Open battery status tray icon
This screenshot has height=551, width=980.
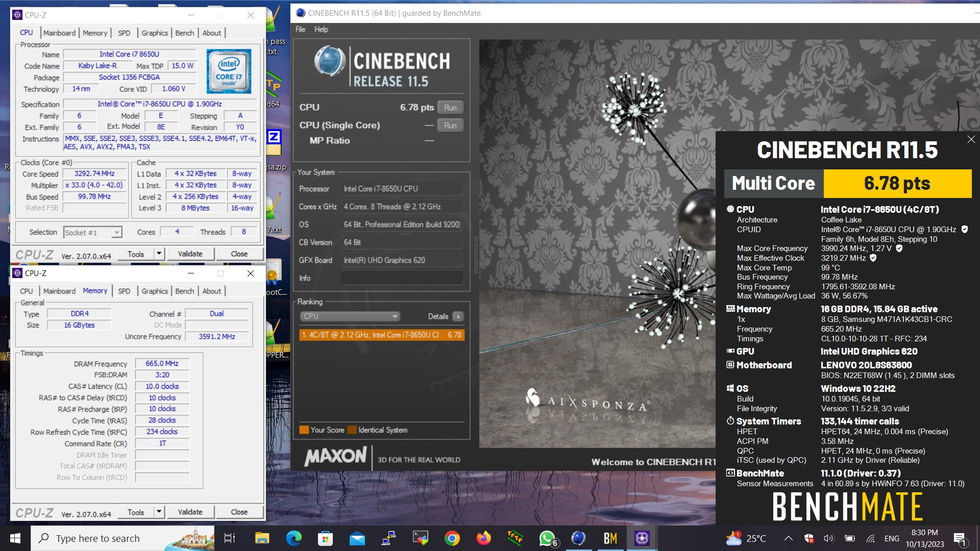850,538
